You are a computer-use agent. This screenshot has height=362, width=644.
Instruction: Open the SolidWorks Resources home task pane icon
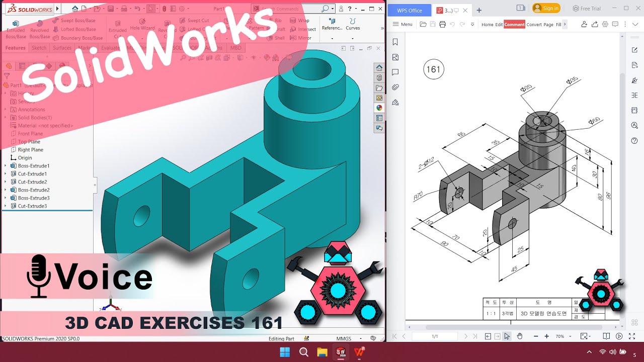(379, 68)
